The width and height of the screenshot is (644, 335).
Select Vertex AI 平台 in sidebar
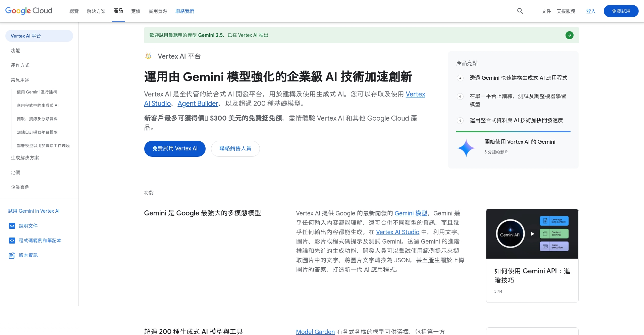(x=39, y=36)
